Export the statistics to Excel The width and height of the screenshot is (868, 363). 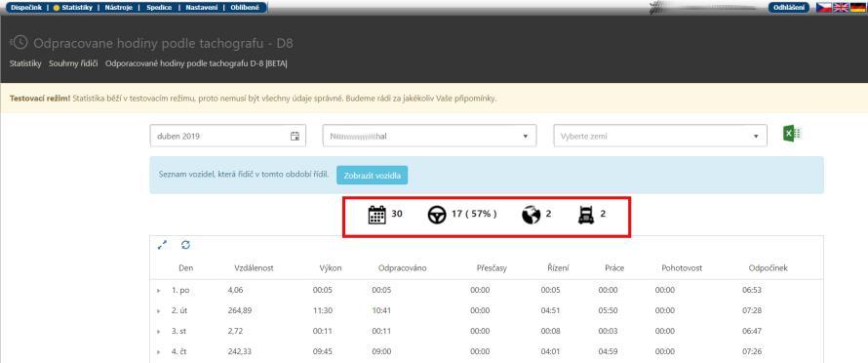click(x=793, y=134)
